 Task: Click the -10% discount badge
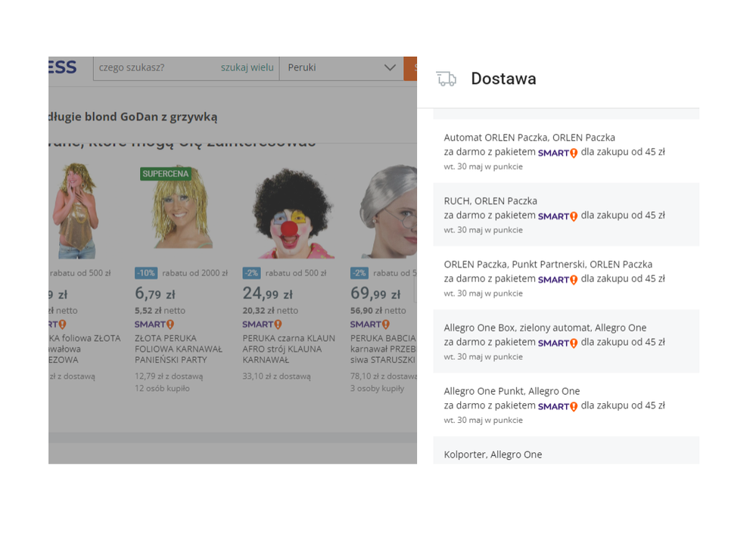pos(146,273)
